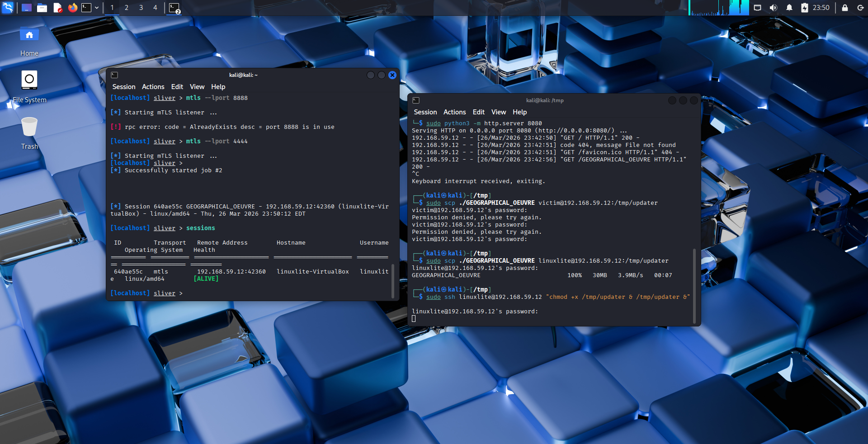Click the volume speaker icon
This screenshot has height=444, width=868.
tap(774, 8)
